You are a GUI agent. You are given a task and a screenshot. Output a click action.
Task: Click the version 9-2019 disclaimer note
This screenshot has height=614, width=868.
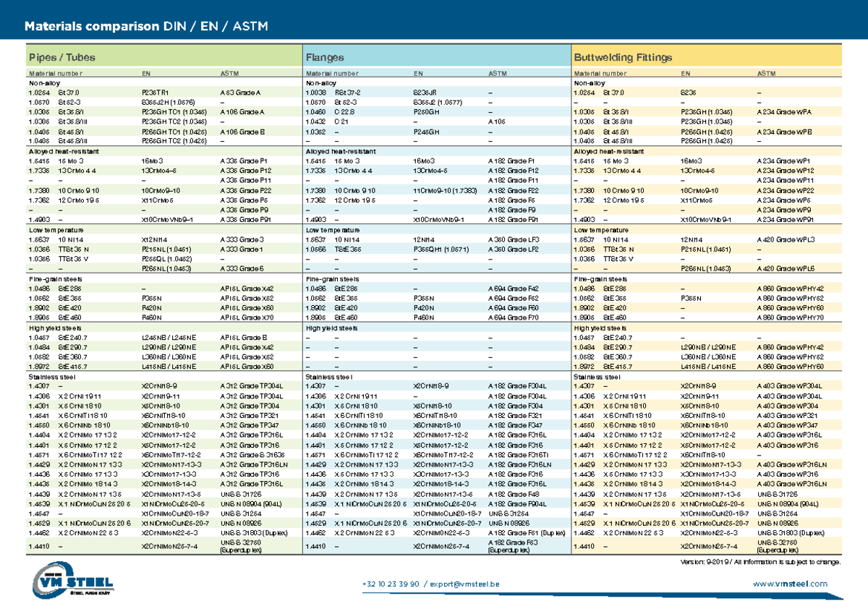[761, 561]
